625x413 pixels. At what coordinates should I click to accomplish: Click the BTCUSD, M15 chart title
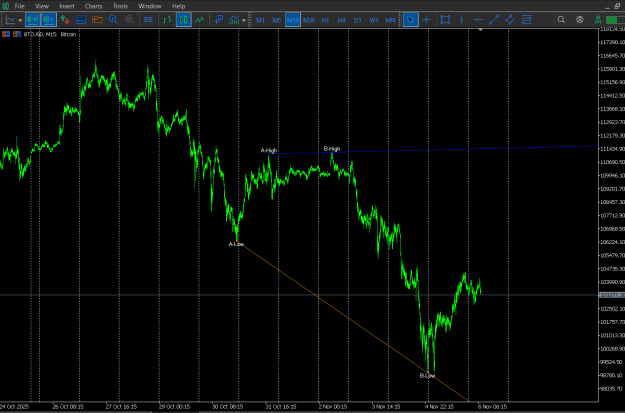(x=50, y=34)
